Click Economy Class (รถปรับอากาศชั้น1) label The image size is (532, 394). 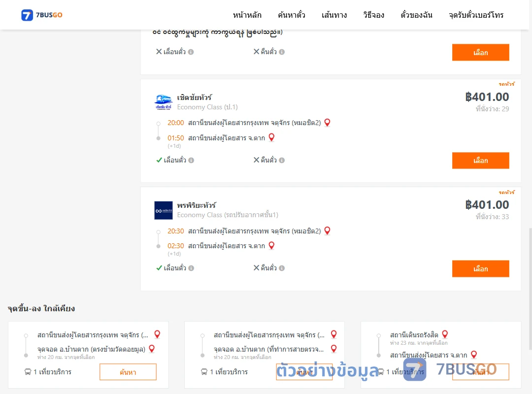(x=228, y=215)
